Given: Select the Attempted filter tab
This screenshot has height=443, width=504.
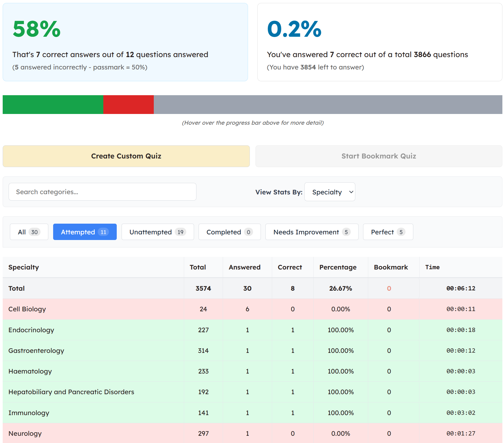Looking at the screenshot, I should point(85,232).
